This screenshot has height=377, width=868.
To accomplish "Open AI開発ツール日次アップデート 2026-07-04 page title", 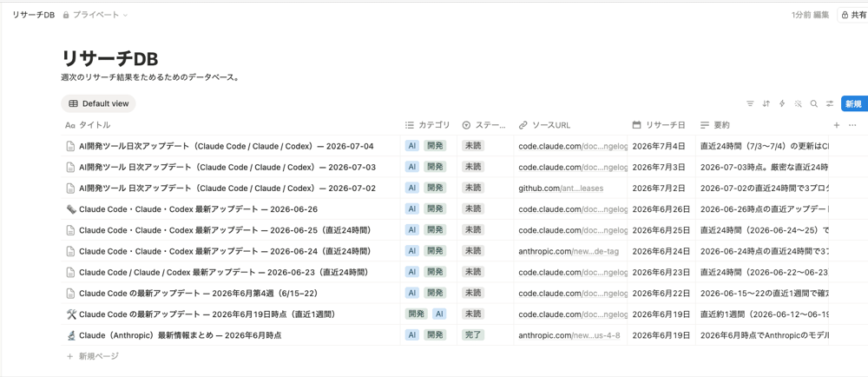I will tap(227, 146).
